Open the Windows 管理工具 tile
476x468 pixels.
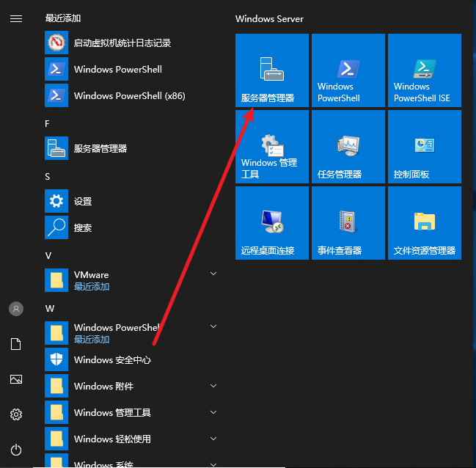click(x=272, y=147)
